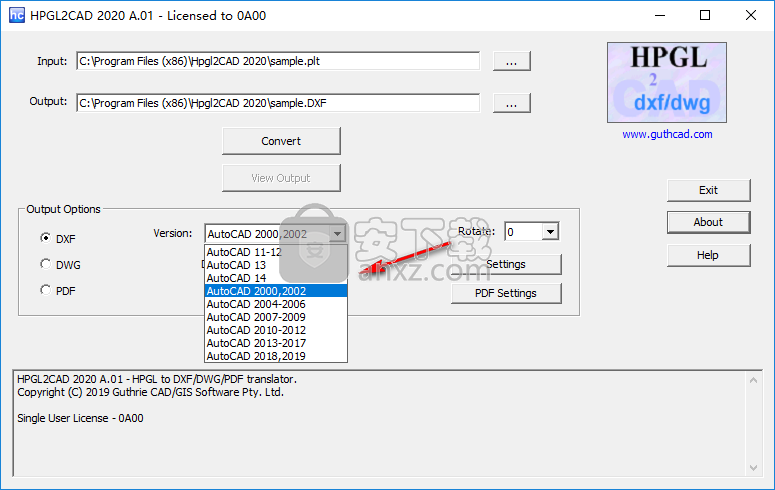
Task: Open the About dialog
Action: point(709,223)
